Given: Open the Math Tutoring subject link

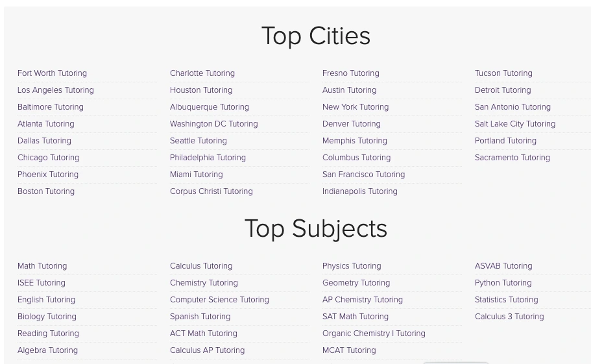Looking at the screenshot, I should (x=42, y=266).
